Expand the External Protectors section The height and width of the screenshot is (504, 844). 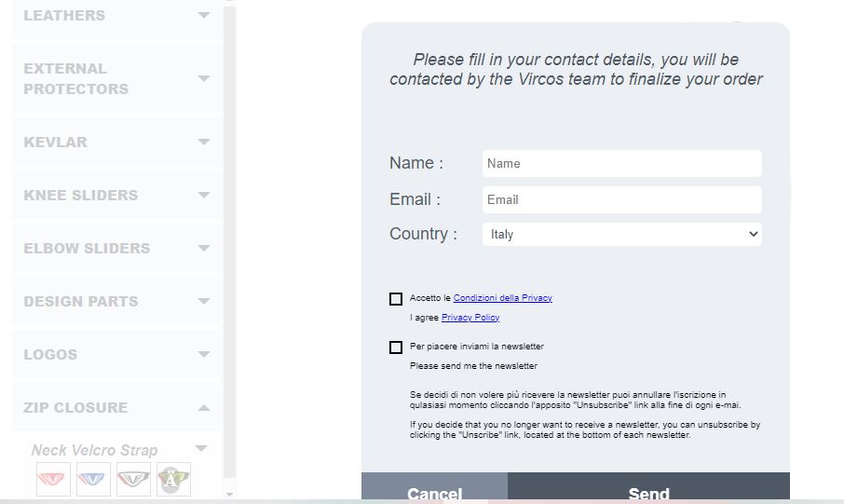tap(117, 78)
